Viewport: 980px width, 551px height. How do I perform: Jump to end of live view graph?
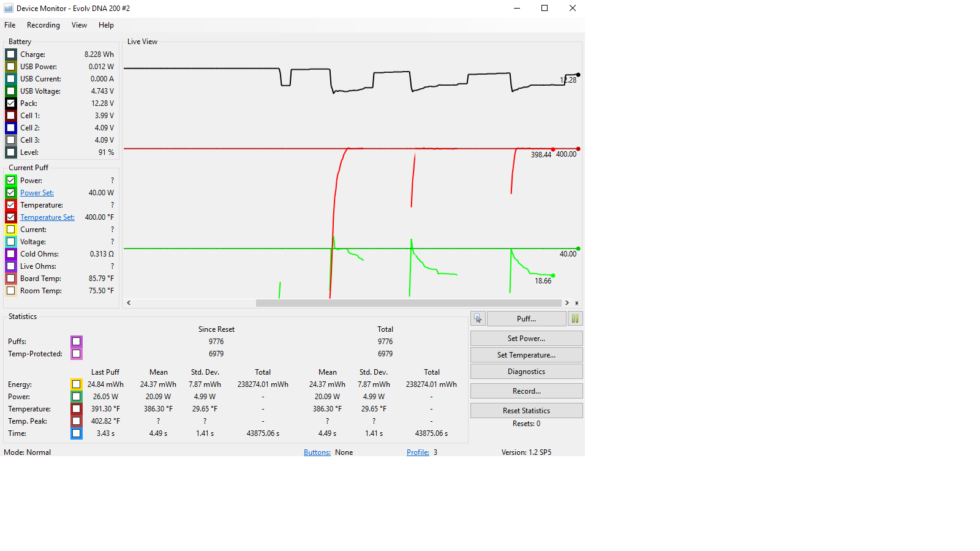coord(576,303)
